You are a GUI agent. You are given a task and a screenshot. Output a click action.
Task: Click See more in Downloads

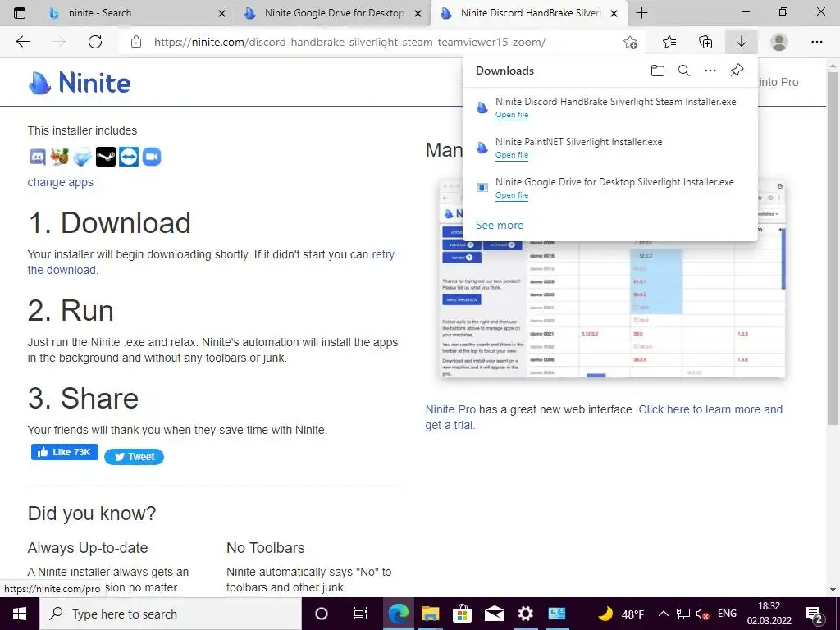coord(500,225)
